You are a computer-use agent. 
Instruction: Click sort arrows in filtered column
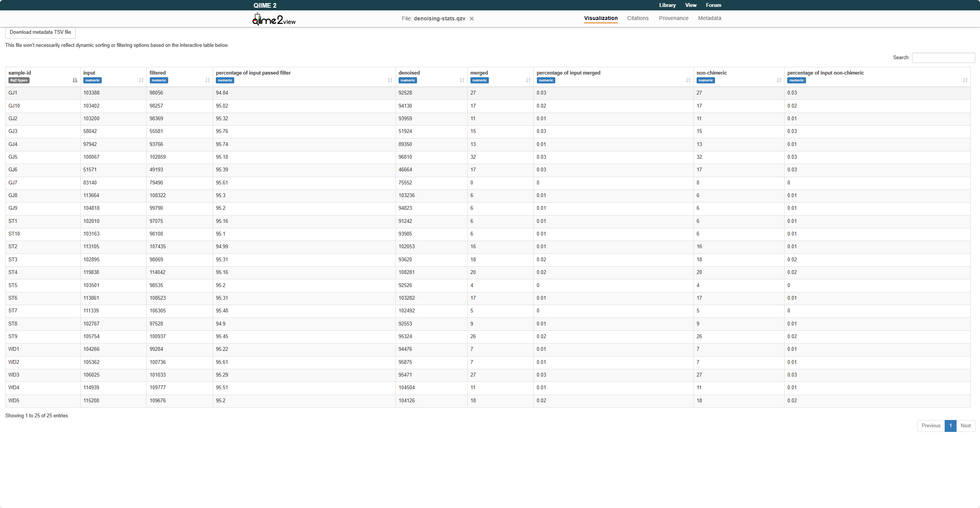[x=207, y=80]
